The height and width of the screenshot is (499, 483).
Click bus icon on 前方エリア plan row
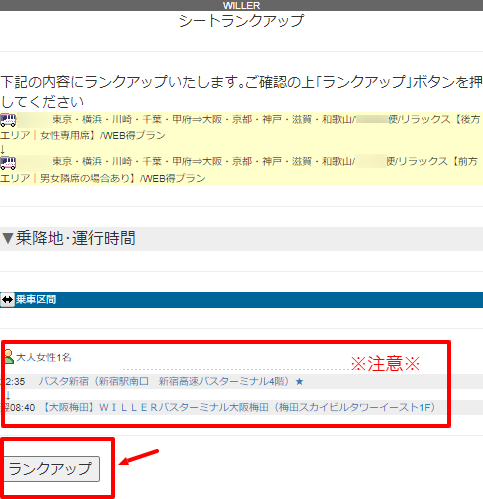pyautogui.click(x=8, y=163)
